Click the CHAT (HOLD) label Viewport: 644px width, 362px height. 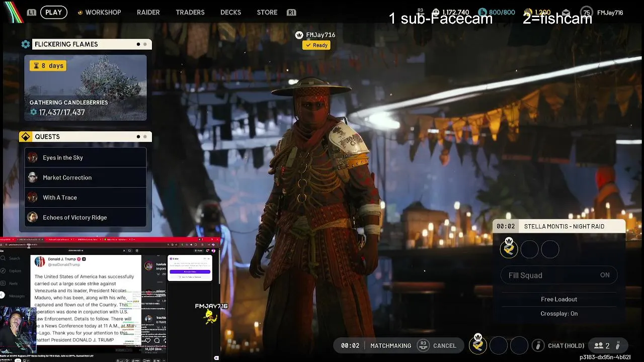click(566, 346)
